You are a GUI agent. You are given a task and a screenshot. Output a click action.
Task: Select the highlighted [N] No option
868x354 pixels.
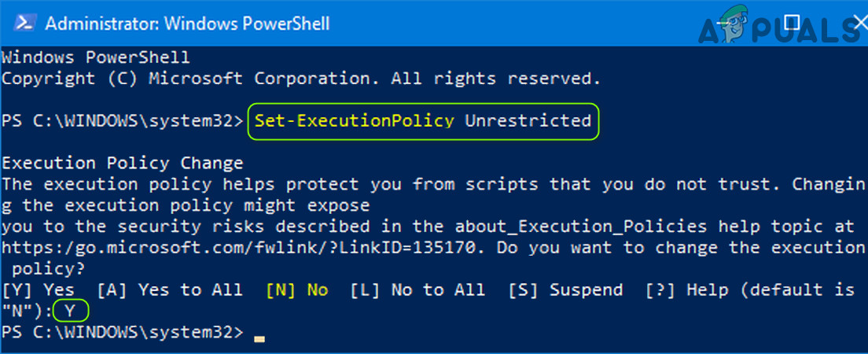297,290
